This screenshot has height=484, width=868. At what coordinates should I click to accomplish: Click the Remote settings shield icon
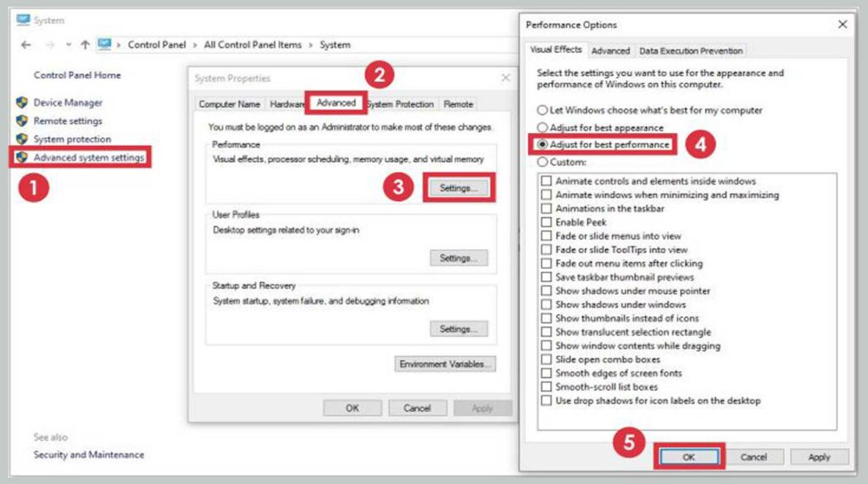[22, 121]
